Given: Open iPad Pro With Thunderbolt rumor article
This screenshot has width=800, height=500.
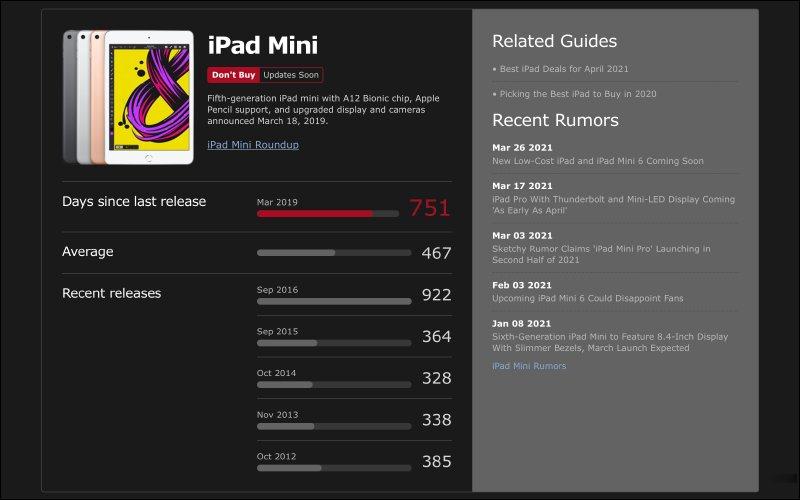Looking at the screenshot, I should point(613,205).
